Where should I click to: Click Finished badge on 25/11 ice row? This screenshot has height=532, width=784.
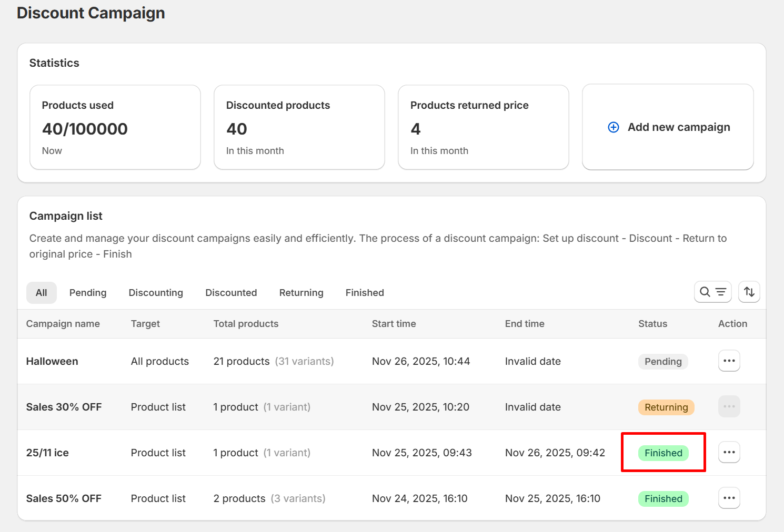click(663, 453)
